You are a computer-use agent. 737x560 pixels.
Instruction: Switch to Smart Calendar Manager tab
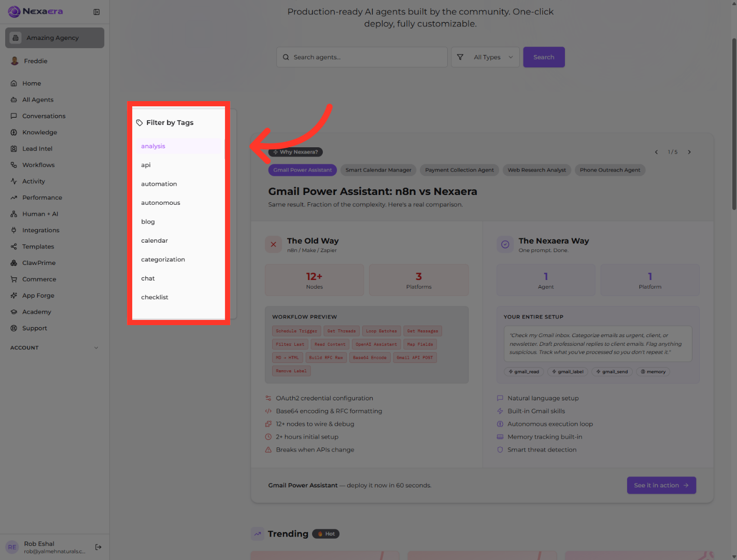click(378, 170)
